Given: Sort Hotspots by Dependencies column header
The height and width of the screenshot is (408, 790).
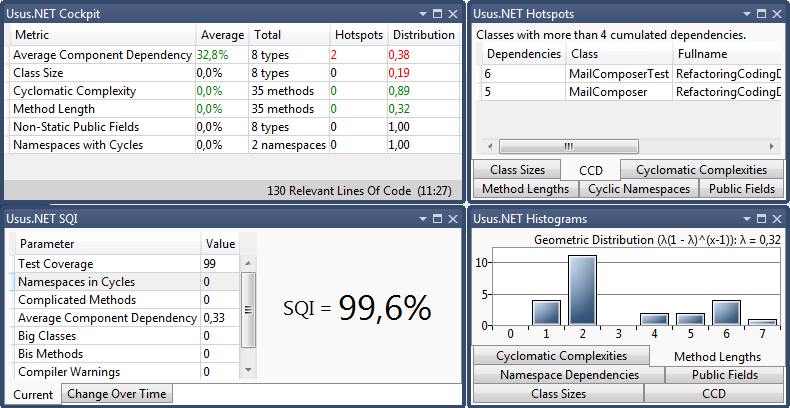Looking at the screenshot, I should click(523, 54).
